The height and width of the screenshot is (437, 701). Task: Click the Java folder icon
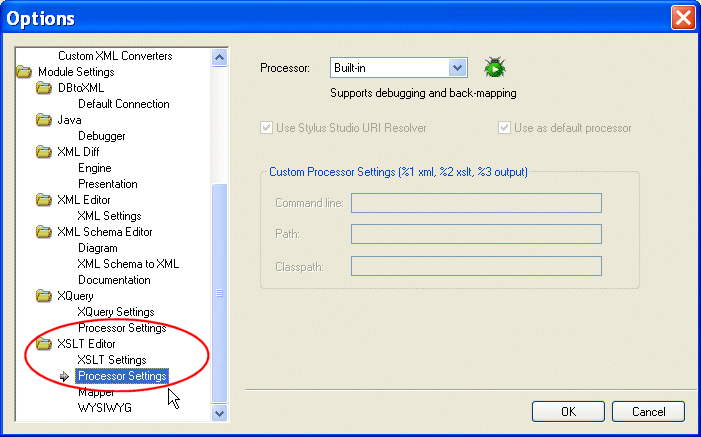pos(44,120)
